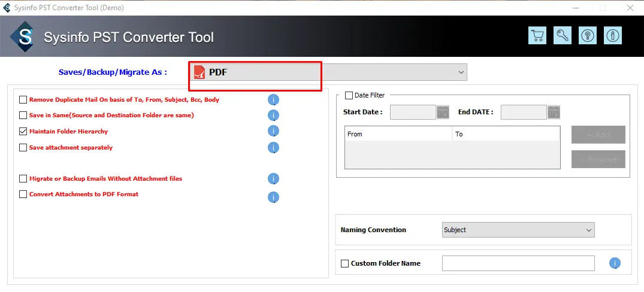Click info icon for Convert Attachments to PDF
The image size is (644, 292).
[273, 197]
